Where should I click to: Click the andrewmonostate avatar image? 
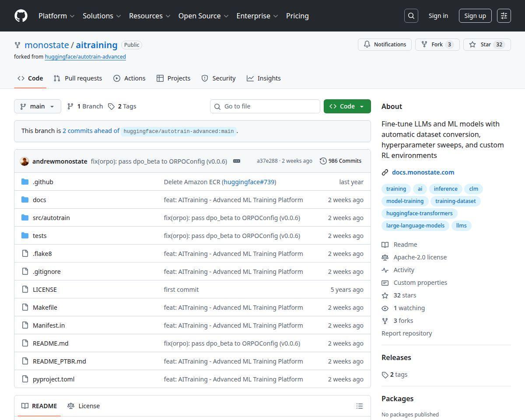click(24, 161)
